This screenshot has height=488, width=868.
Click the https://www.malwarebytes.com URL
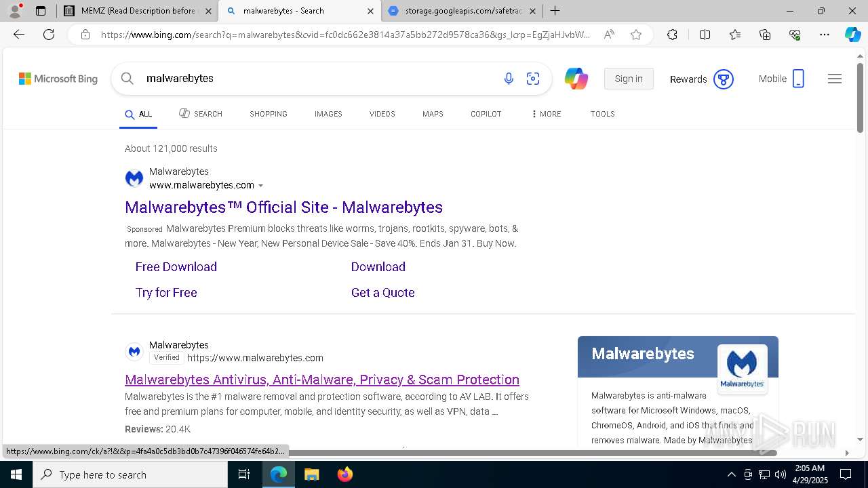click(x=255, y=358)
